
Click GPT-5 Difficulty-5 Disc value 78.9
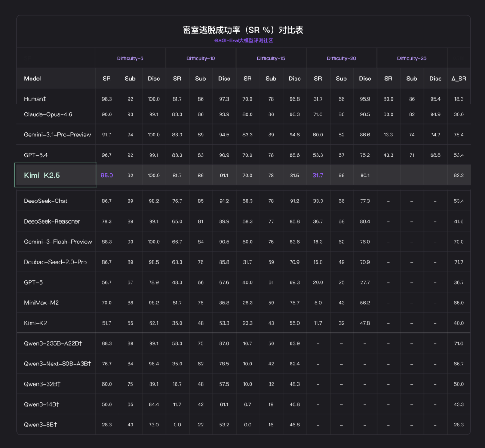154,282
